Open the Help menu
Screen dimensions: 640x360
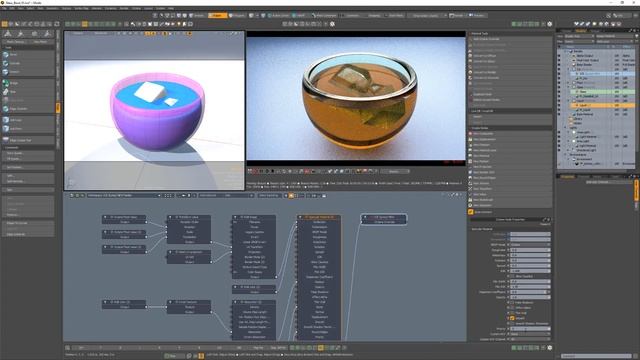tap(171, 8)
